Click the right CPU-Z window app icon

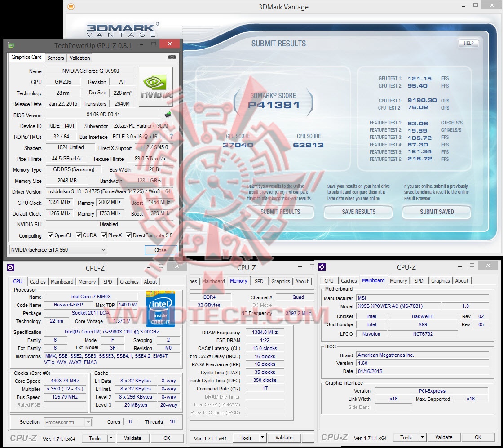[x=322, y=266]
